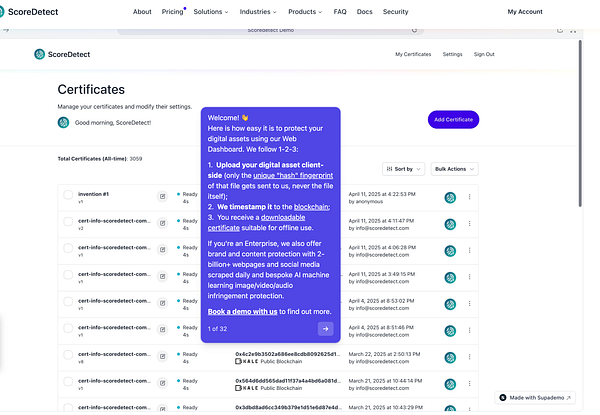The width and height of the screenshot is (600, 415).
Task: Open the About page from top navigation
Action: tap(142, 12)
